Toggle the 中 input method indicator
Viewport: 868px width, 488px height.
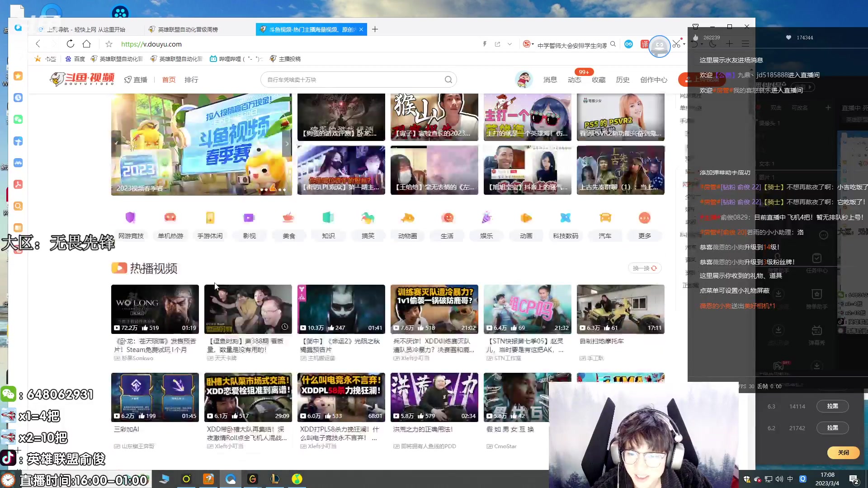pos(790,479)
